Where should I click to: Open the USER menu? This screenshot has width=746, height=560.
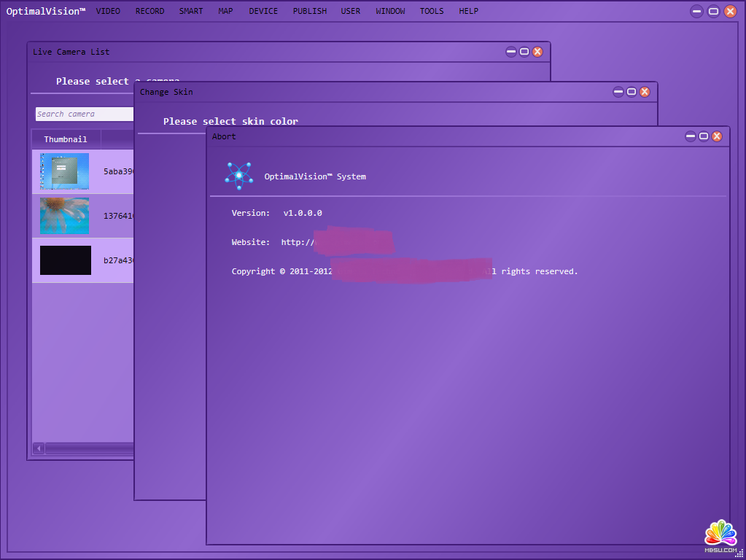(x=351, y=11)
